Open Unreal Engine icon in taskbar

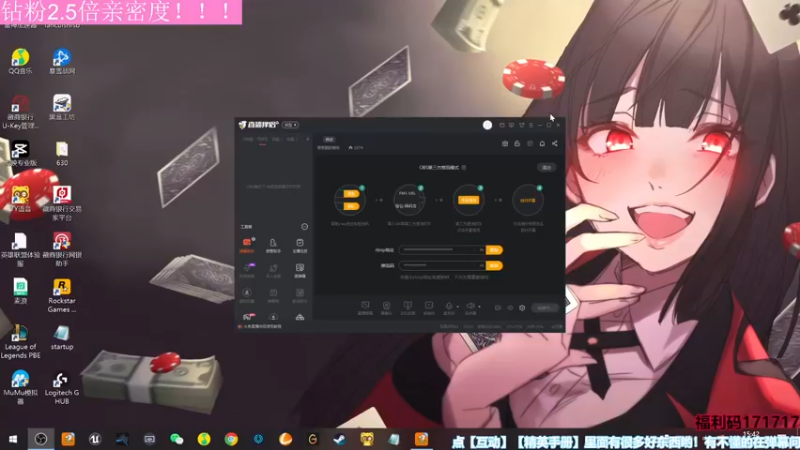tap(95, 439)
